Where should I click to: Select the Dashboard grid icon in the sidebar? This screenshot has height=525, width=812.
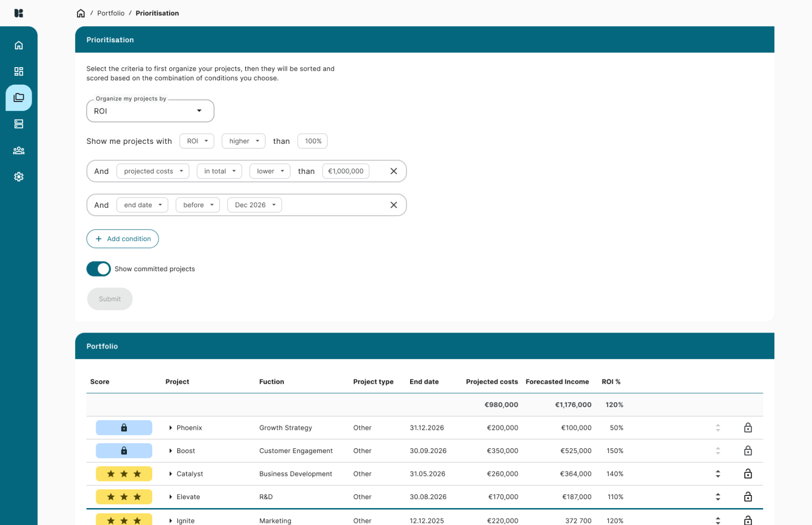[x=19, y=71]
